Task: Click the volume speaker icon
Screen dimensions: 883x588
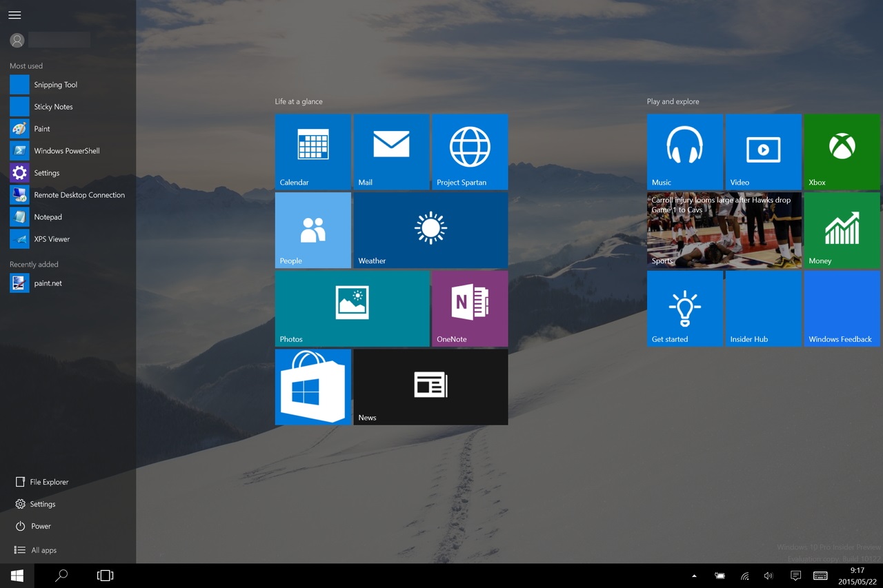Action: pos(768,576)
